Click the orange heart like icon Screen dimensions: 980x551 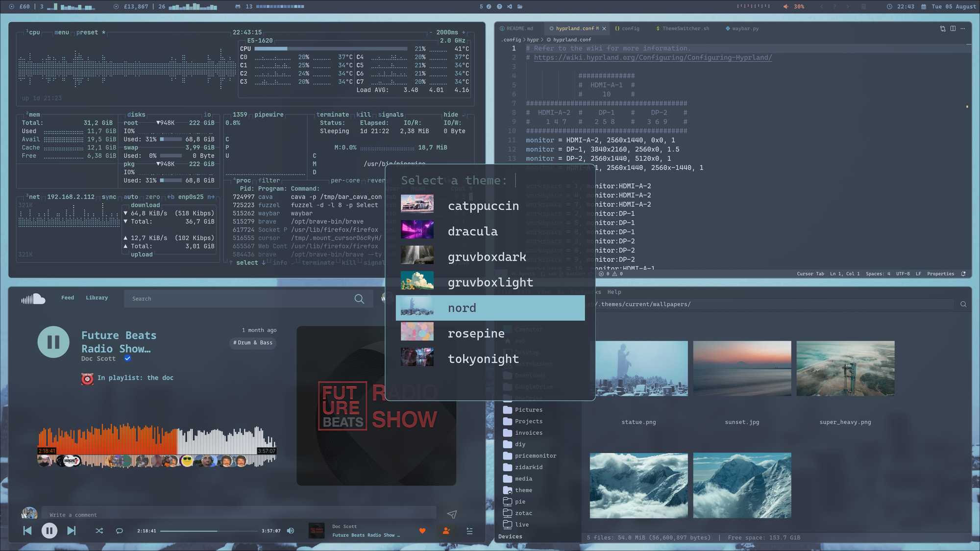[x=422, y=531]
